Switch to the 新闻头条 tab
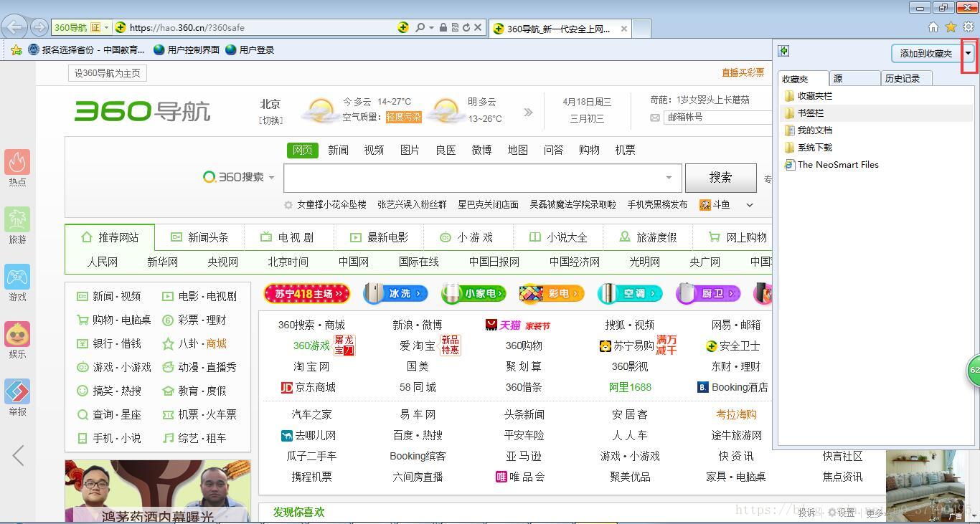Image resolution: width=980 pixels, height=524 pixels. click(x=199, y=237)
